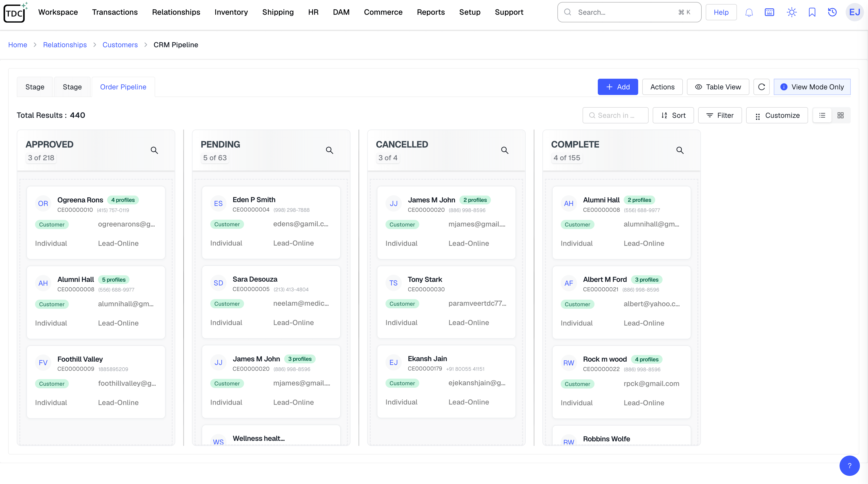The height and width of the screenshot is (484, 868).
Task: Focus the global Search field
Action: [629, 12]
